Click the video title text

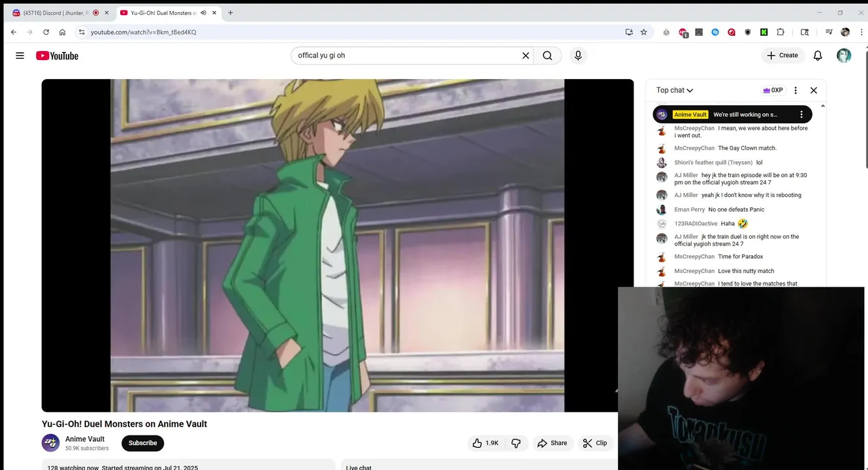point(124,424)
